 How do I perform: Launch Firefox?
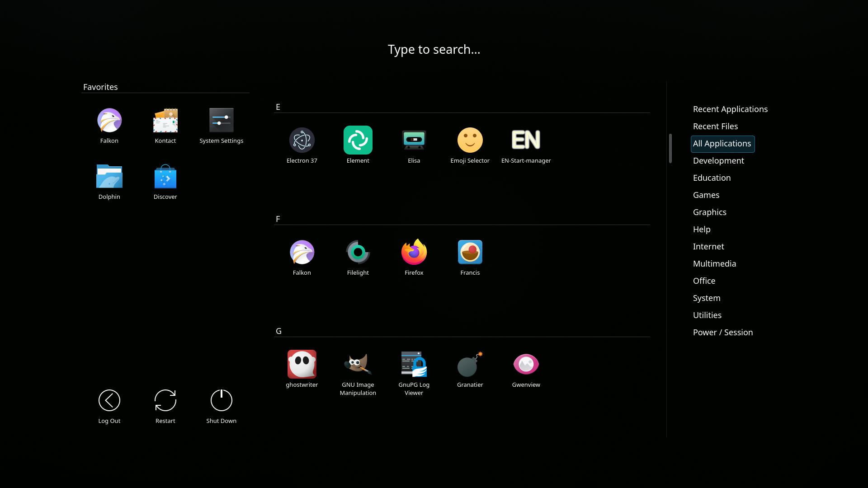[414, 257]
